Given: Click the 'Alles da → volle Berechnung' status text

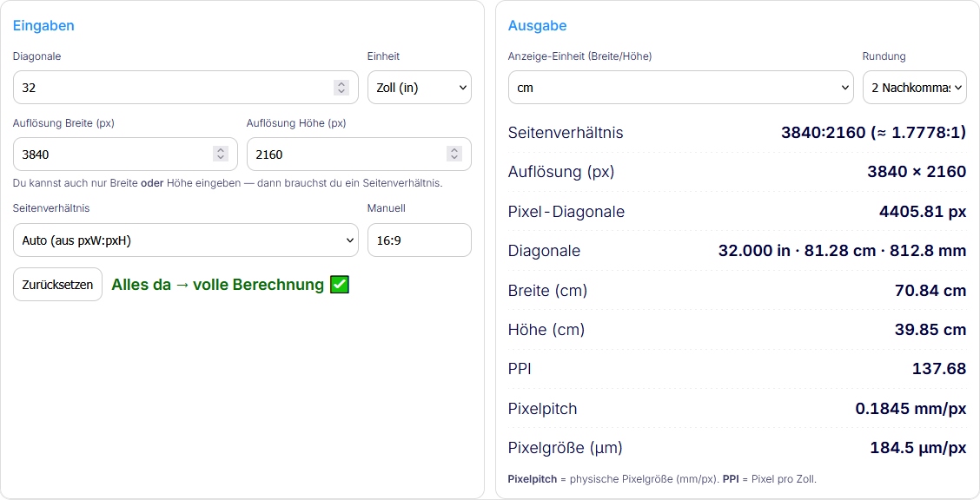Looking at the screenshot, I should 217,284.
